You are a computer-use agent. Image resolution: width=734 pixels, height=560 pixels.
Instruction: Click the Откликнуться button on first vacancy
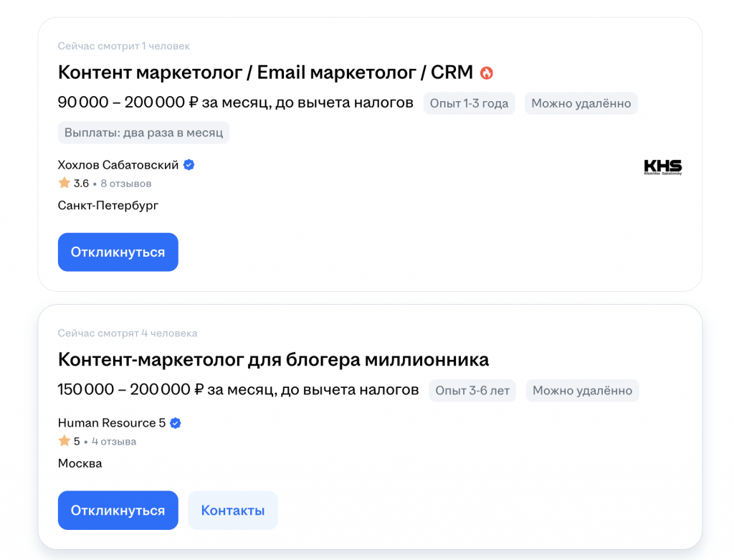[118, 252]
